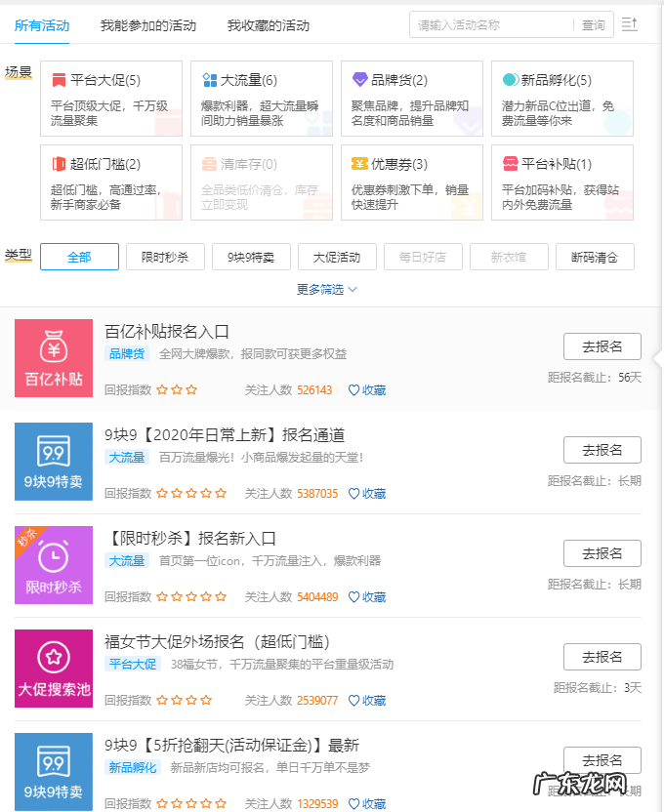
Task: Filter type by 全部
Action: coord(79,257)
